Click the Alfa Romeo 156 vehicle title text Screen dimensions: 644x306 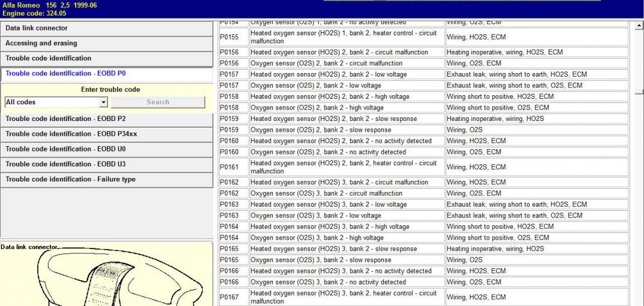[50, 5]
